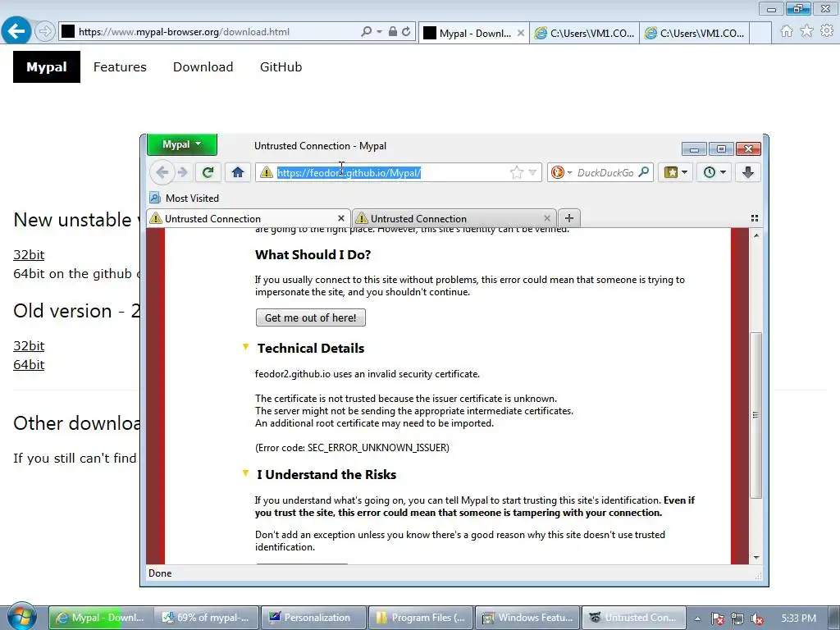
Task: Open the GitHub navigation link
Action: 281,67
